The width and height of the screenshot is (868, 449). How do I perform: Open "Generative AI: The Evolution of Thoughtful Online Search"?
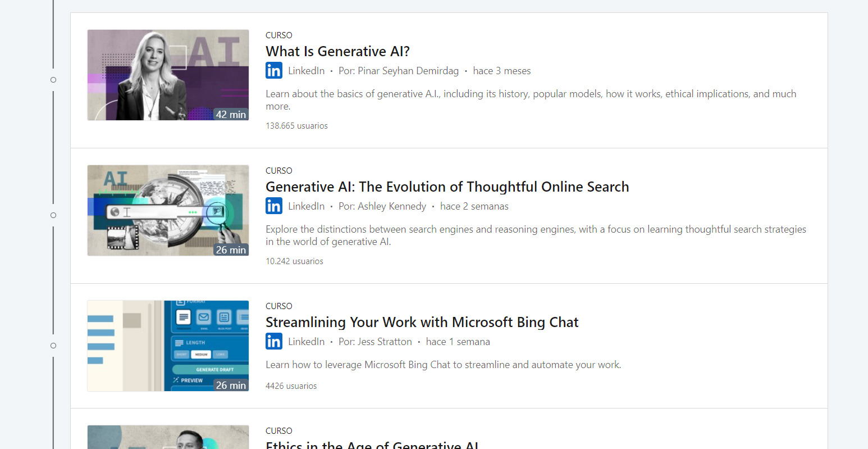[447, 187]
